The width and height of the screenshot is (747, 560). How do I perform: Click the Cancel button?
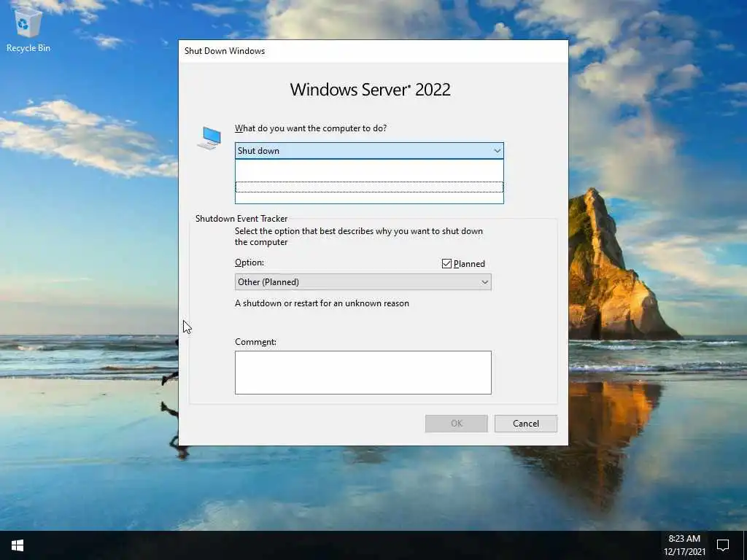(x=526, y=424)
